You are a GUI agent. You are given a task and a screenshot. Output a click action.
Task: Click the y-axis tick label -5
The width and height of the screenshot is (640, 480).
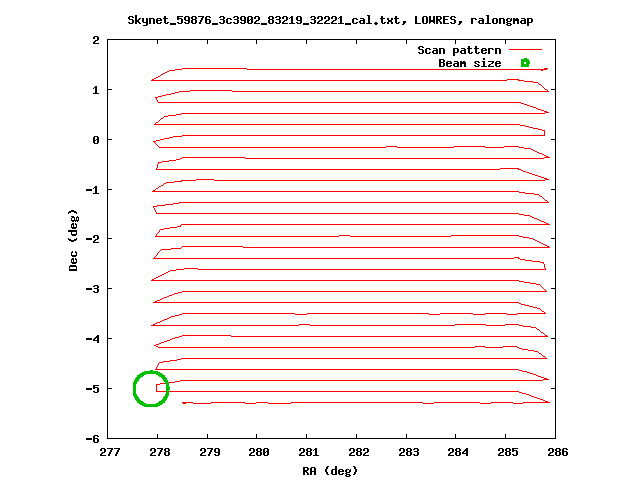(x=93, y=389)
